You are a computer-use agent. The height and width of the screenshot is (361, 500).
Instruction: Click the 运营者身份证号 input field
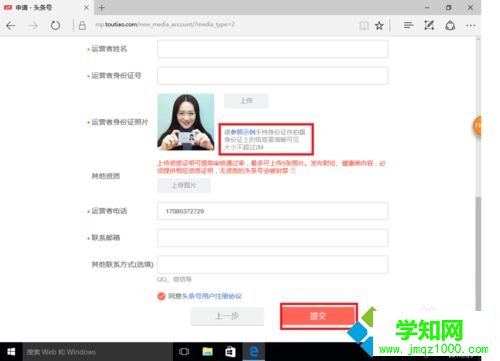click(x=273, y=76)
